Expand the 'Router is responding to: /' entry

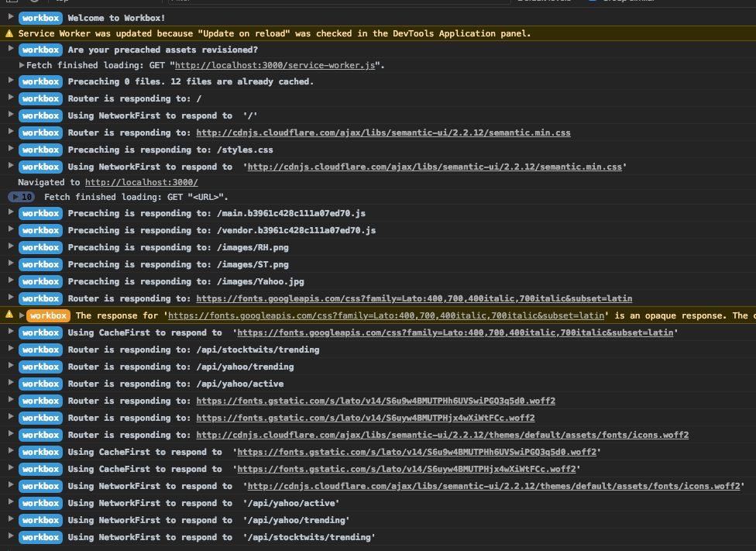[x=9, y=98]
